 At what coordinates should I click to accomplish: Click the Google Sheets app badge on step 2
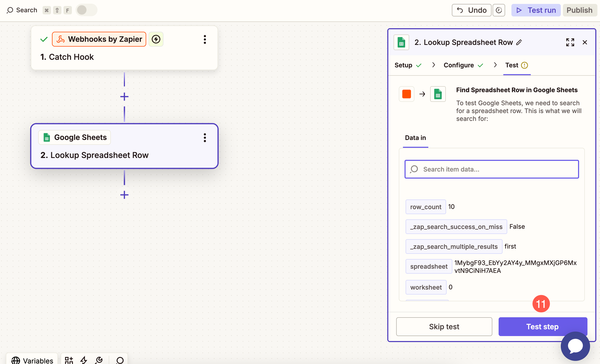(x=75, y=137)
